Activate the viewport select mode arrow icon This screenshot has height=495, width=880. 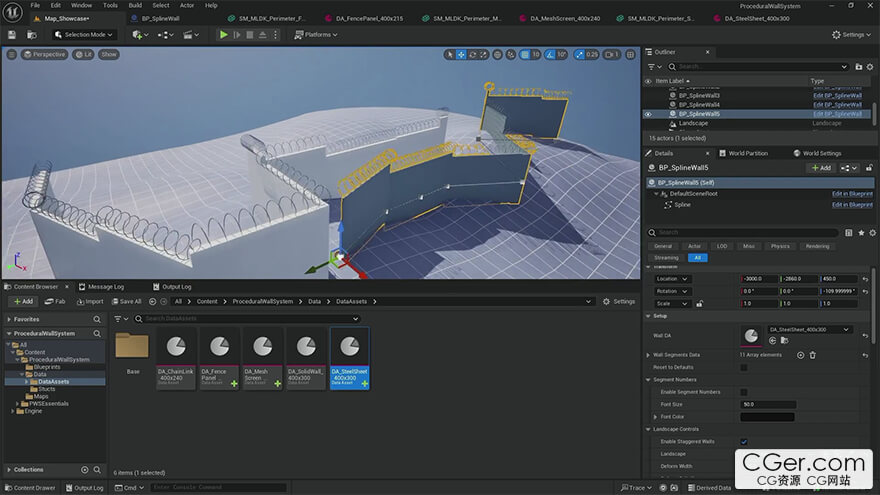click(449, 54)
